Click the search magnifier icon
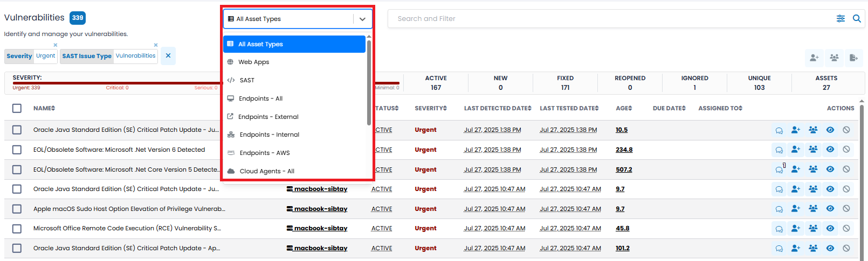The height and width of the screenshot is (261, 868). tap(856, 19)
